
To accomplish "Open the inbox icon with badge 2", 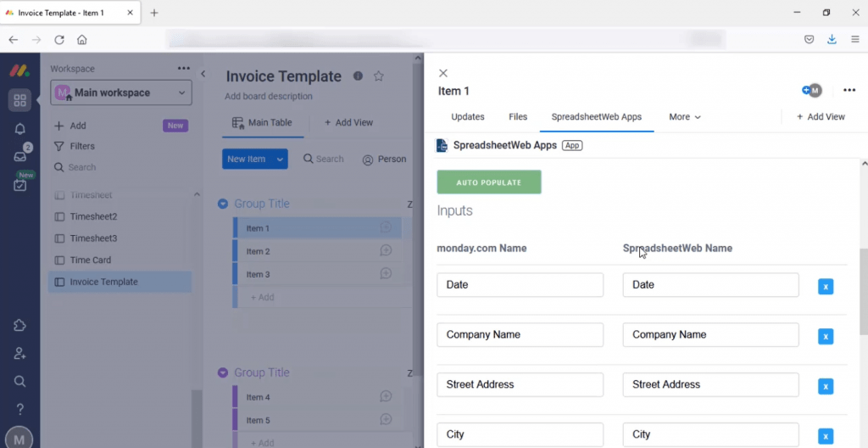I will [x=20, y=156].
